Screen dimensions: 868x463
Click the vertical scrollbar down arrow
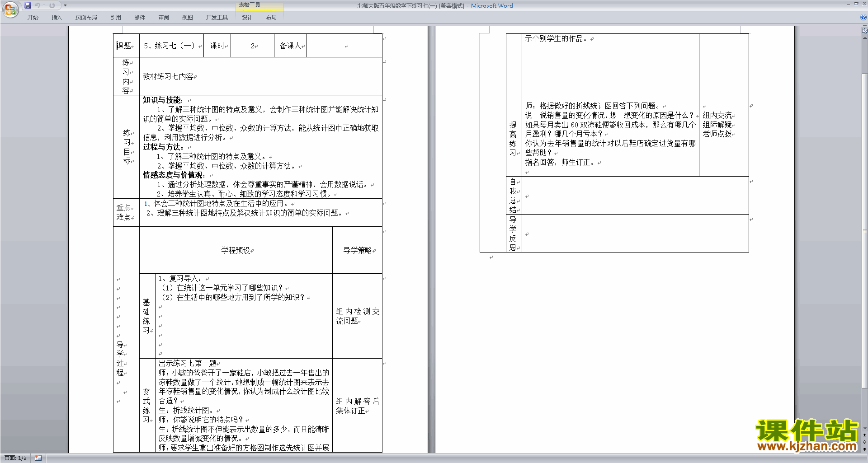tap(864, 428)
